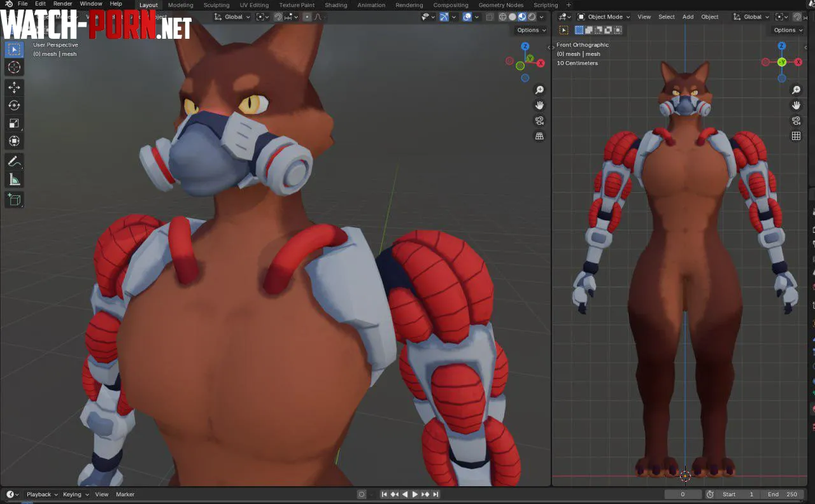
Task: Toggle X-ray in left viewport
Action: coord(490,17)
